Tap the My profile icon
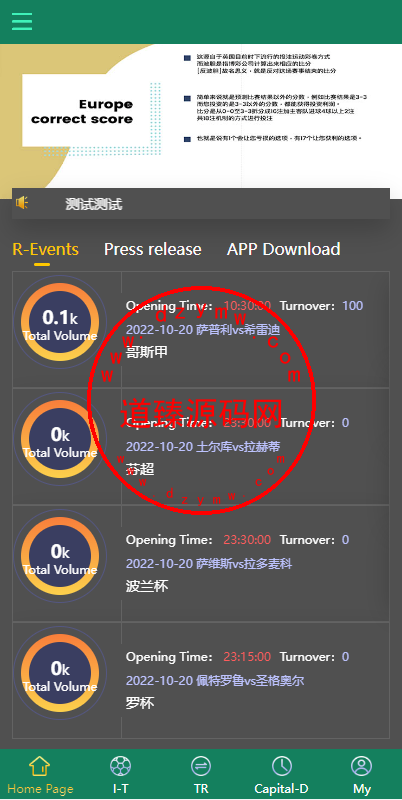 pyautogui.click(x=362, y=766)
